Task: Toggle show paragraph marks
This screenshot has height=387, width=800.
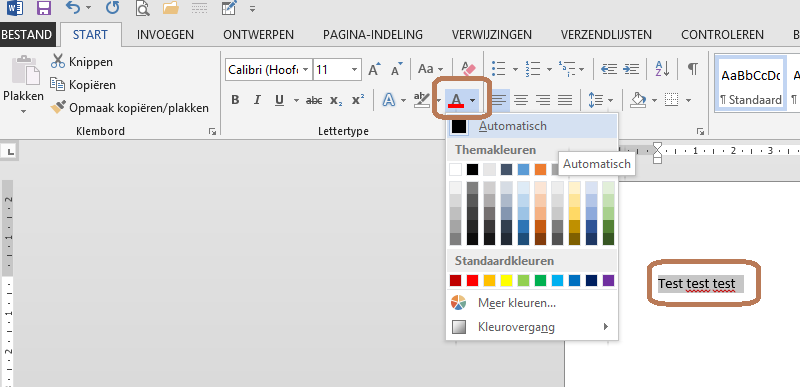Action: (692, 69)
